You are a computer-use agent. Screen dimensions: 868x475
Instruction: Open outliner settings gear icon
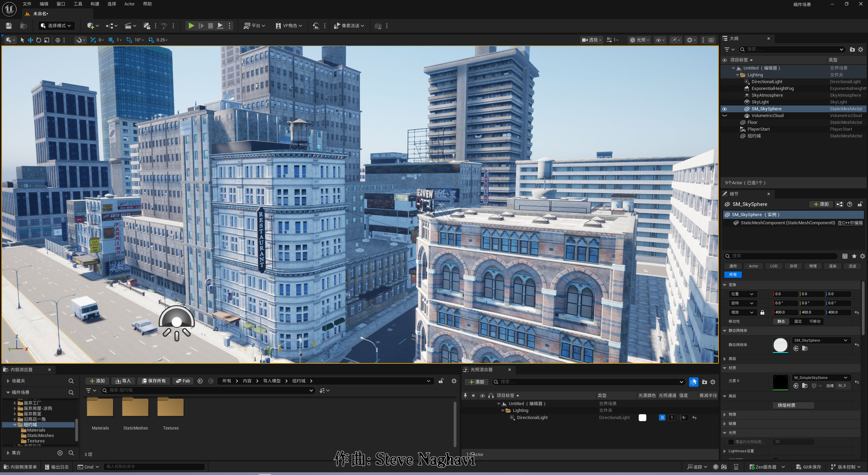click(861, 50)
